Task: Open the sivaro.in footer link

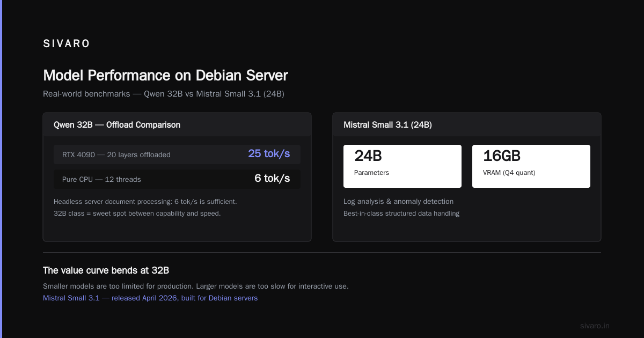Action: (595, 326)
